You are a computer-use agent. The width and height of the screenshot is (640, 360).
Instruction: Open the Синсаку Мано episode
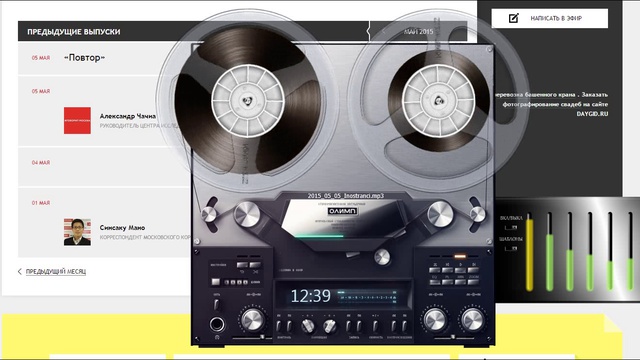[x=122, y=228]
